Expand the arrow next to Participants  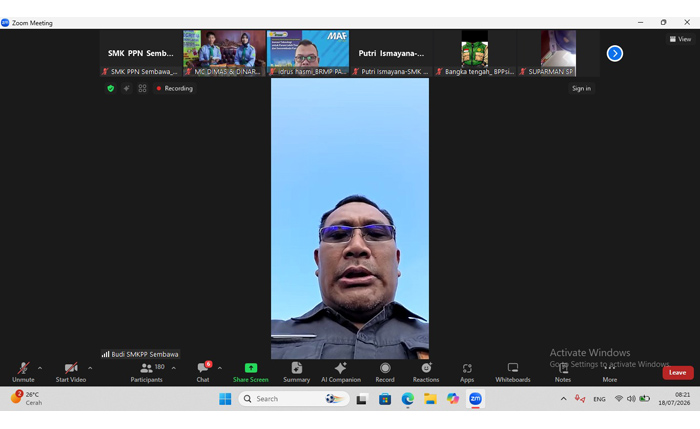pyautogui.click(x=174, y=368)
